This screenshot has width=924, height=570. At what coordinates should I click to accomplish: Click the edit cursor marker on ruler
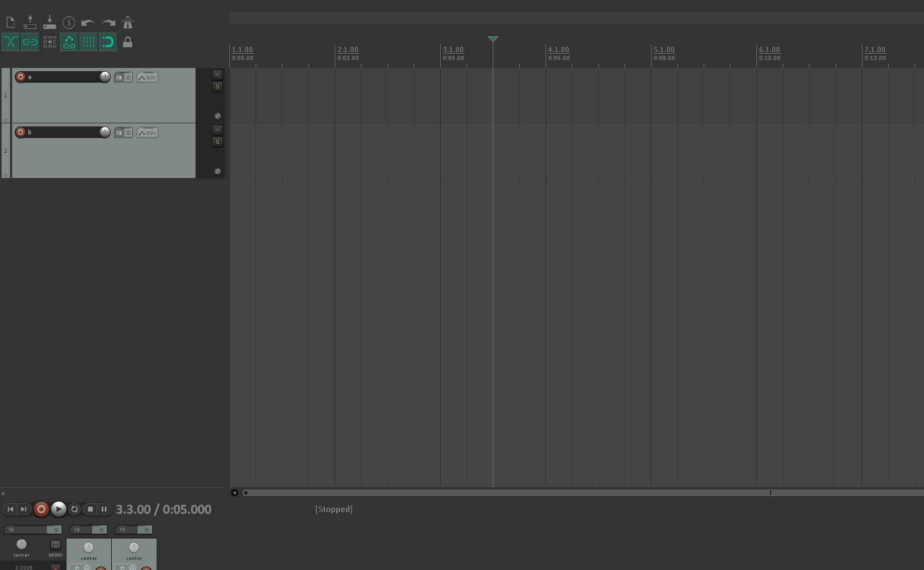tap(493, 39)
